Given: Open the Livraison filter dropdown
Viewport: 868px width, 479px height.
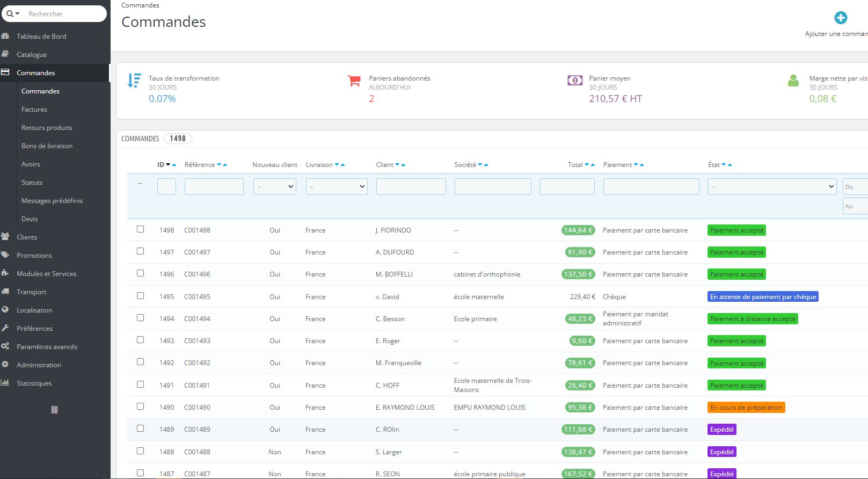Looking at the screenshot, I should [337, 187].
